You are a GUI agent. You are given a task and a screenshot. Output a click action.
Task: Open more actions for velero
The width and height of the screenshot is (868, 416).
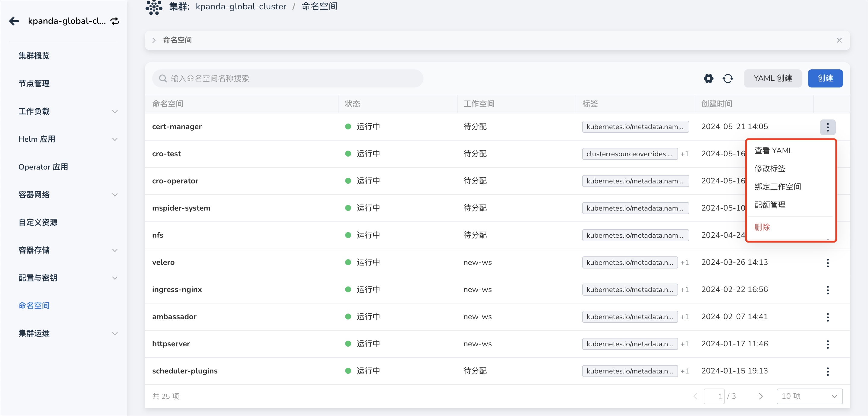point(828,263)
